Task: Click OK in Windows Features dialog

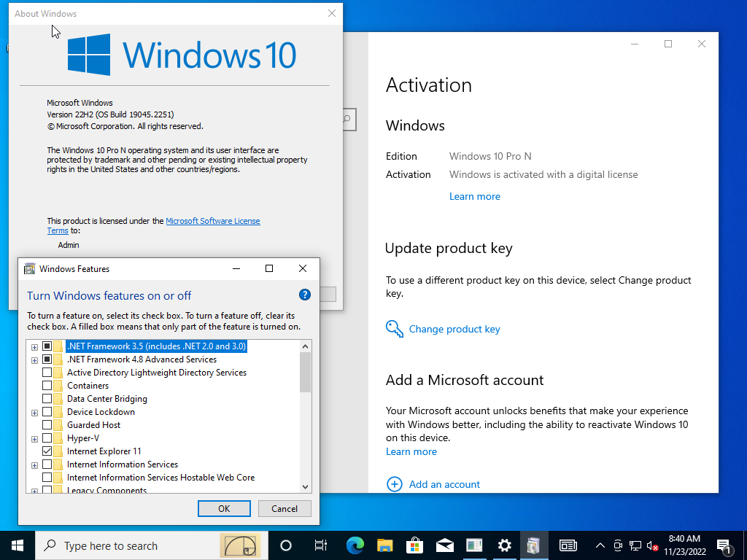Action: (x=224, y=508)
